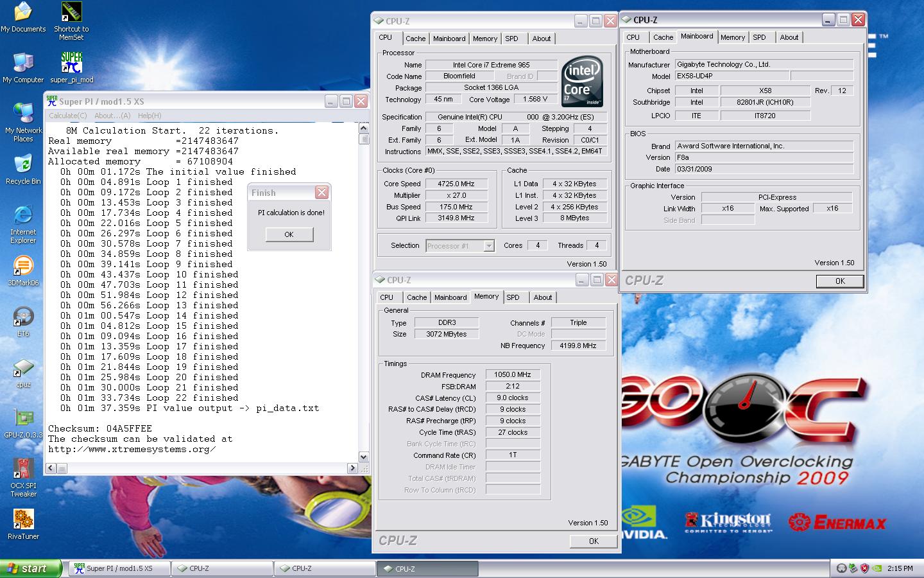This screenshot has width=924, height=578.
Task: Launch super_pi_mod desktop shortcut
Action: (72, 67)
